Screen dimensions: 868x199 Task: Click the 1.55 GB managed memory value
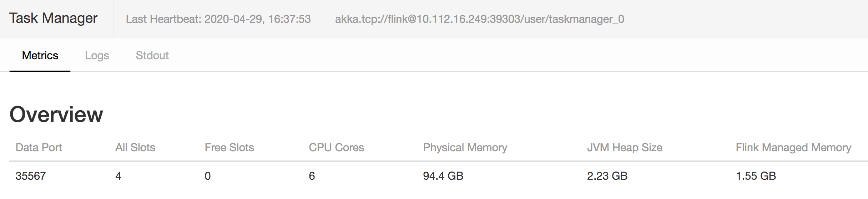[x=756, y=176]
